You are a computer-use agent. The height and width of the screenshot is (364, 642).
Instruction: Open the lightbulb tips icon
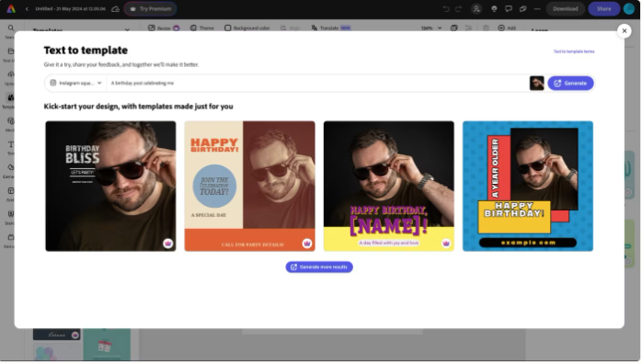[x=494, y=8]
